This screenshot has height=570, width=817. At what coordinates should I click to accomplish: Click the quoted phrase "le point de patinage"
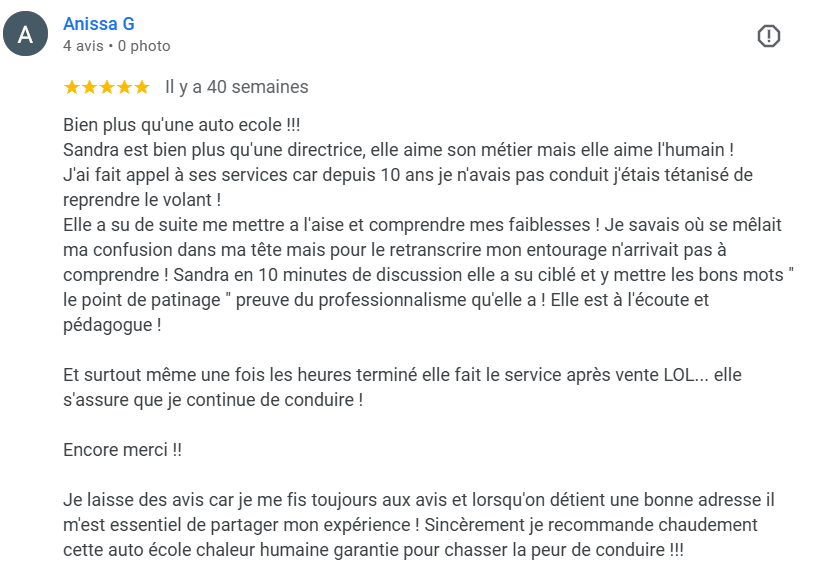pyautogui.click(x=140, y=300)
